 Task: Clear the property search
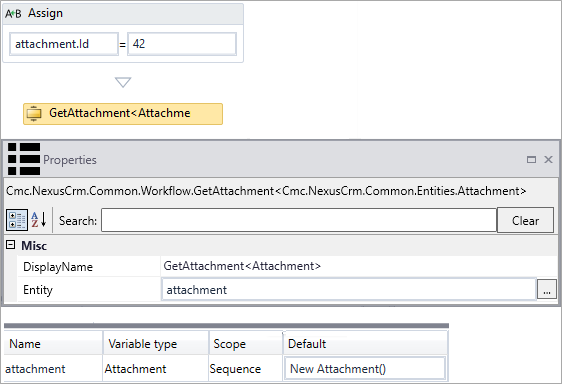[525, 220]
